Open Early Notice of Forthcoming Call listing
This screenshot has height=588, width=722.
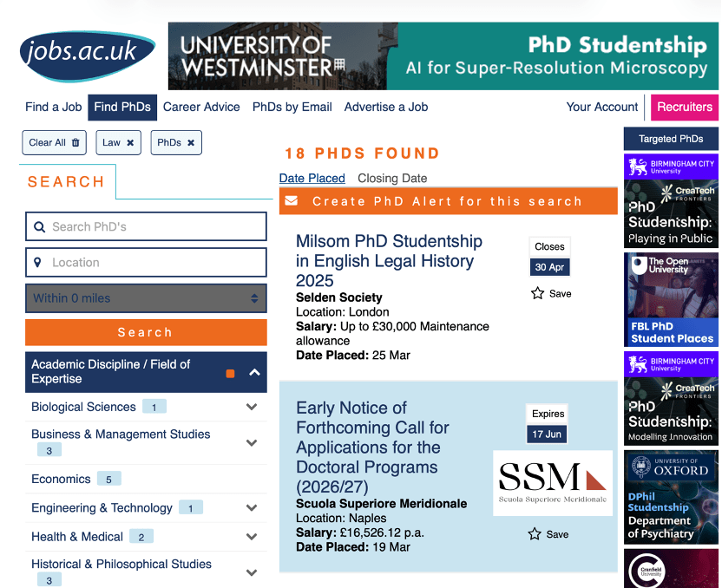tap(372, 448)
